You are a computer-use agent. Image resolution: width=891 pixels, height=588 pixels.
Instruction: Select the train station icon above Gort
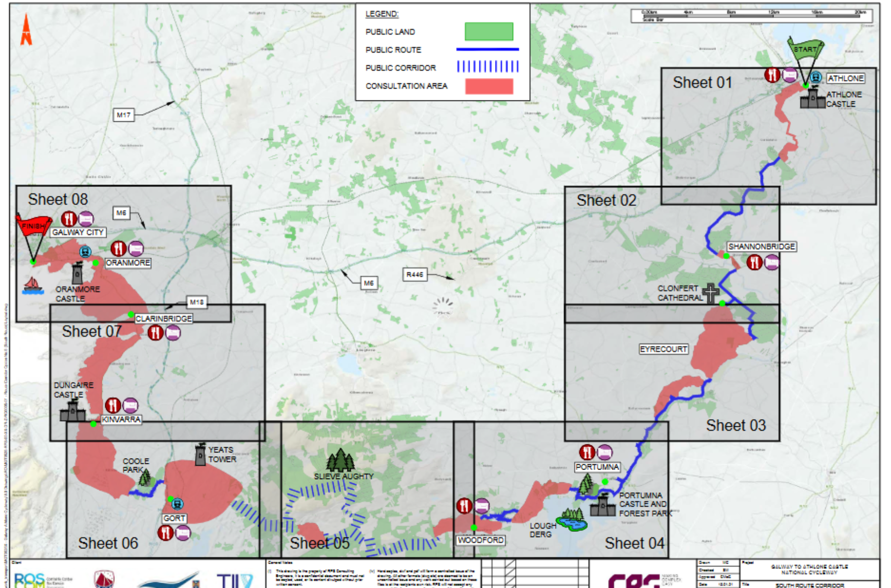pyautogui.click(x=178, y=503)
